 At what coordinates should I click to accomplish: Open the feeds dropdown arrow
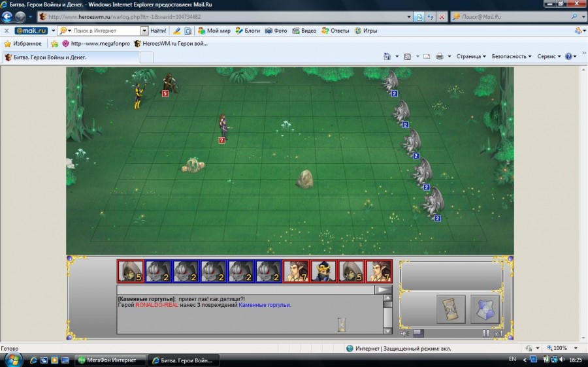[x=417, y=57]
